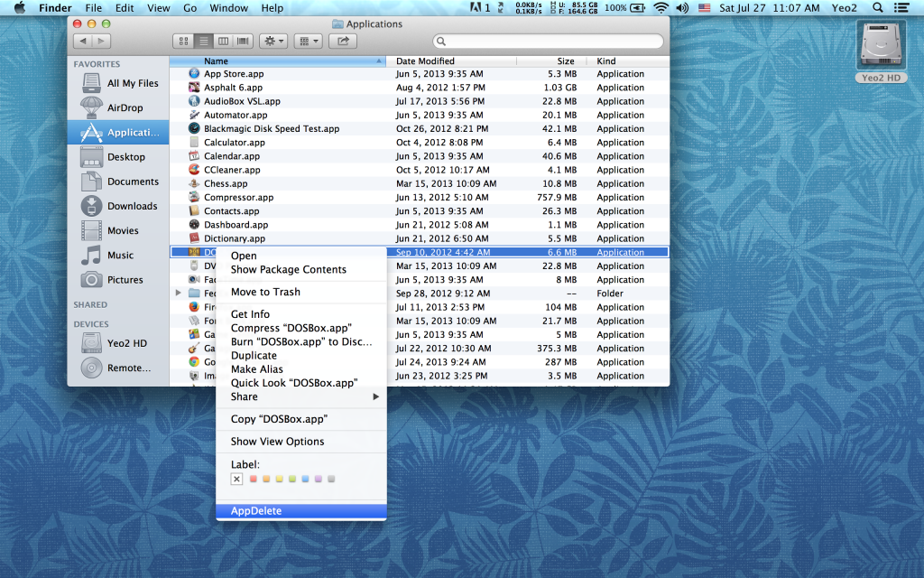Apply the green label color
924x578 pixels.
coord(292,479)
